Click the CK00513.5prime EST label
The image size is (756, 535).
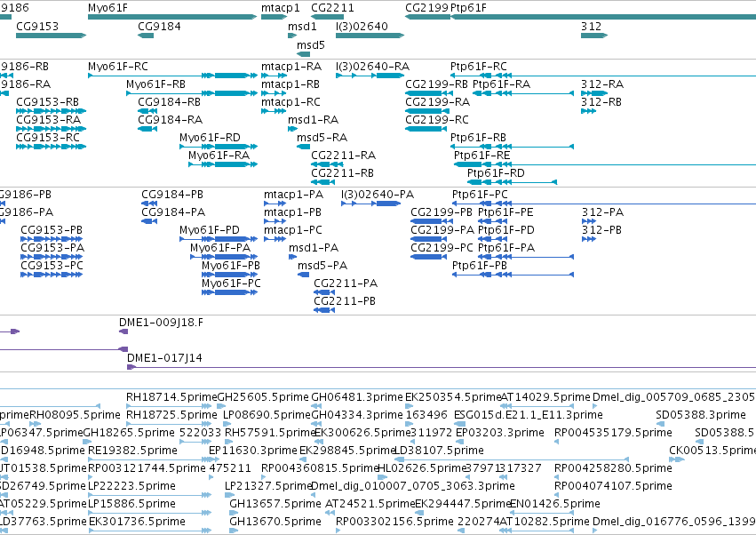[x=712, y=450]
